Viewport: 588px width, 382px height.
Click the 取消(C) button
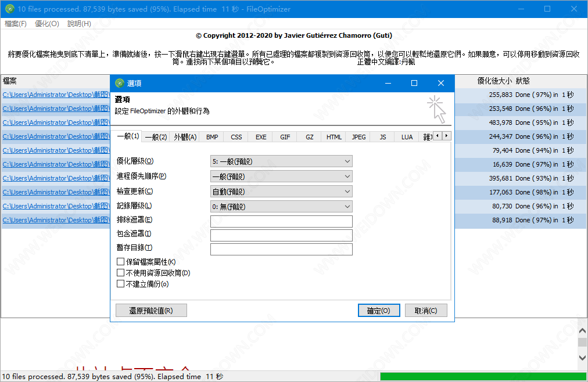click(426, 311)
